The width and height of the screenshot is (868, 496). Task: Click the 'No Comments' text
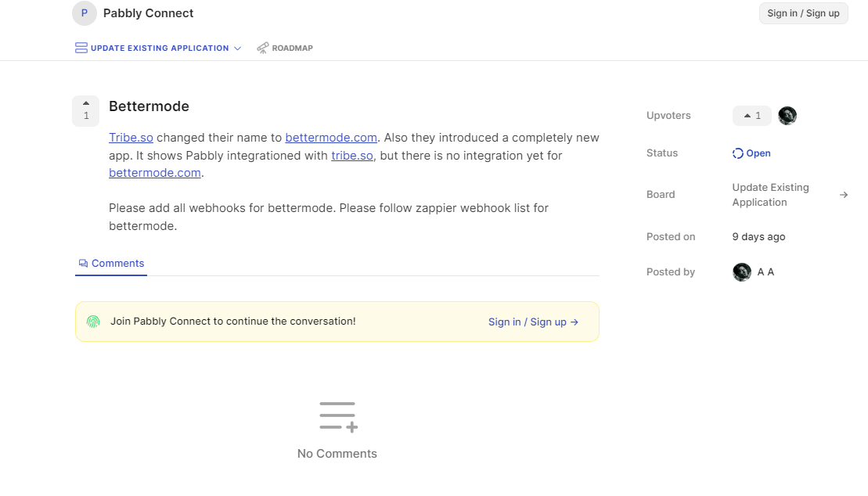click(x=337, y=454)
